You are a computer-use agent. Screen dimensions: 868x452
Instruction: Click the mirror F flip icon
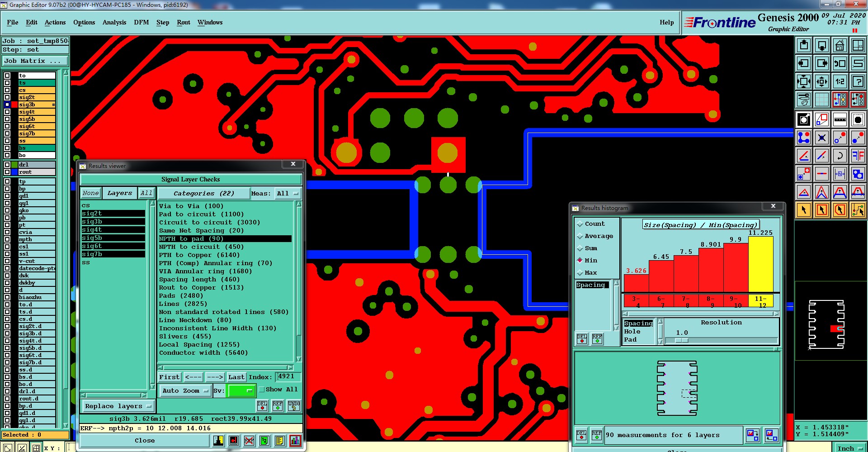point(858,156)
